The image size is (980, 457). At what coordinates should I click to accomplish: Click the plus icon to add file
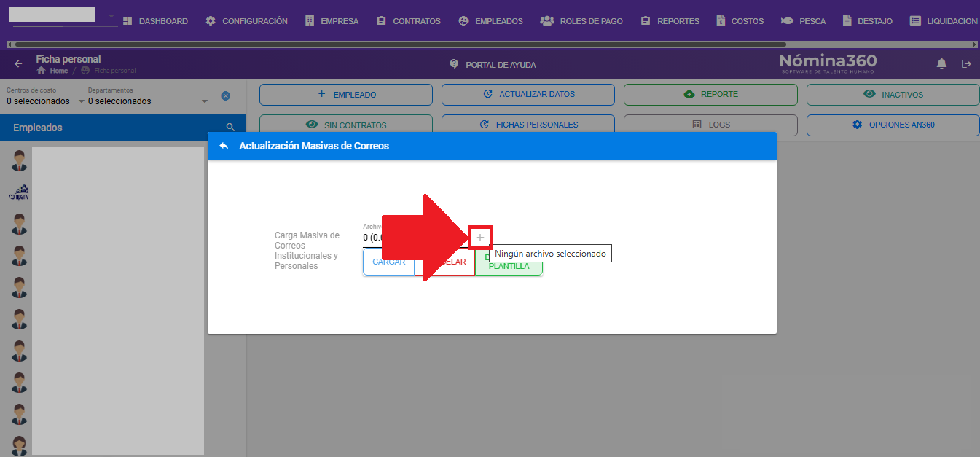[x=480, y=238]
